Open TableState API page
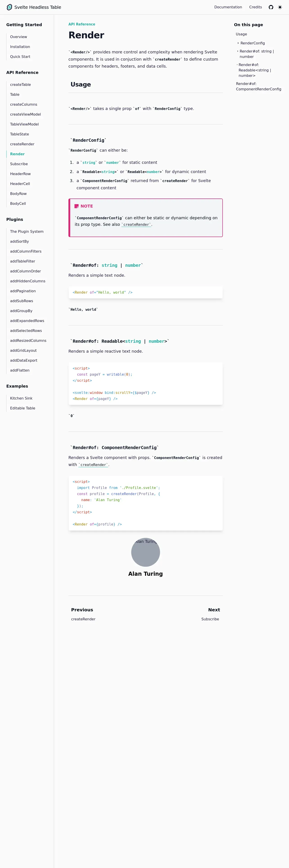Viewport: 289px width, 868px height. (20, 134)
